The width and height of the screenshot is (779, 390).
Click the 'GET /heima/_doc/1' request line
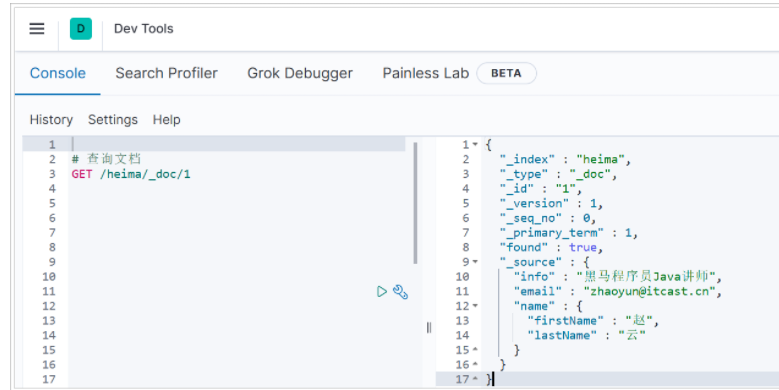pos(131,174)
